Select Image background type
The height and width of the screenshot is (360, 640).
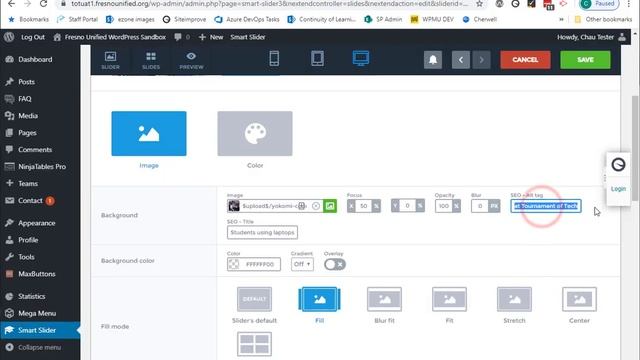pyautogui.click(x=149, y=133)
